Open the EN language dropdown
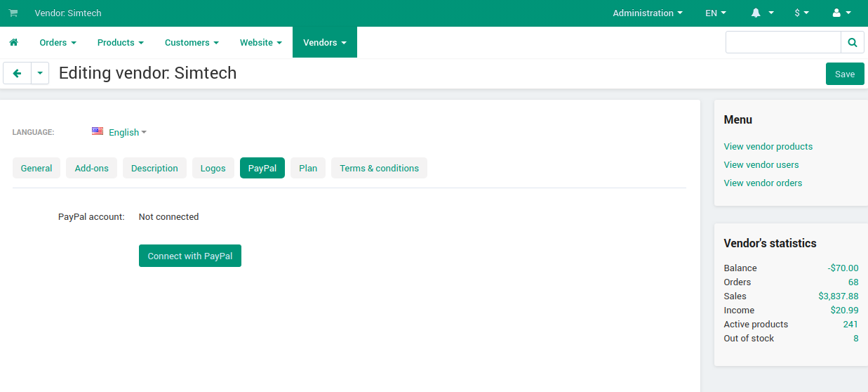Viewport: 868px width, 392px height. [716, 13]
